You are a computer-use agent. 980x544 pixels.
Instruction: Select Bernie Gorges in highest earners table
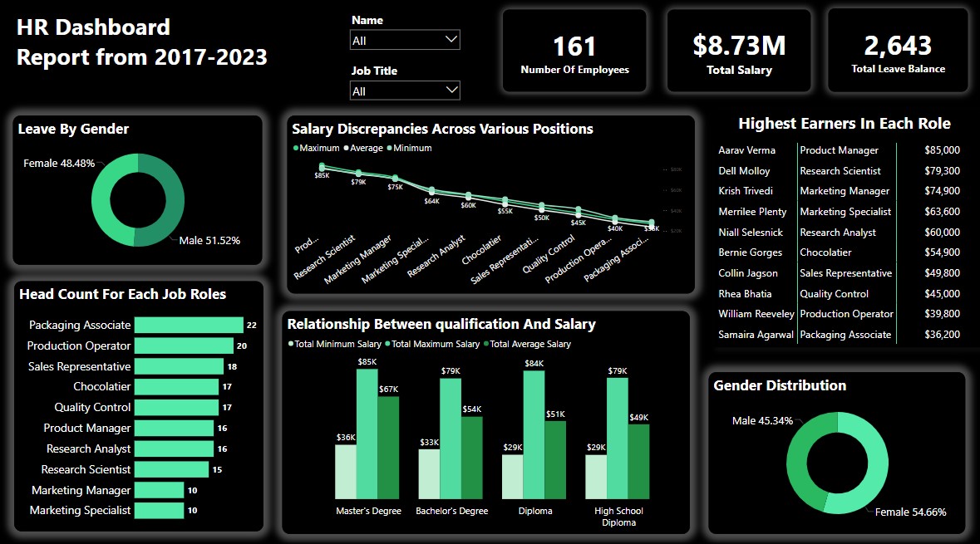tap(750, 252)
